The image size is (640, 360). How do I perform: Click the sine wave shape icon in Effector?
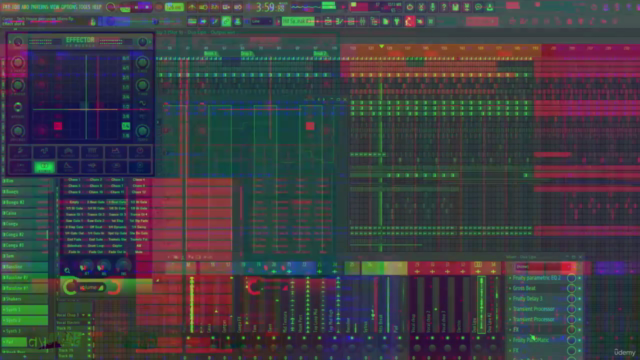pos(142,103)
